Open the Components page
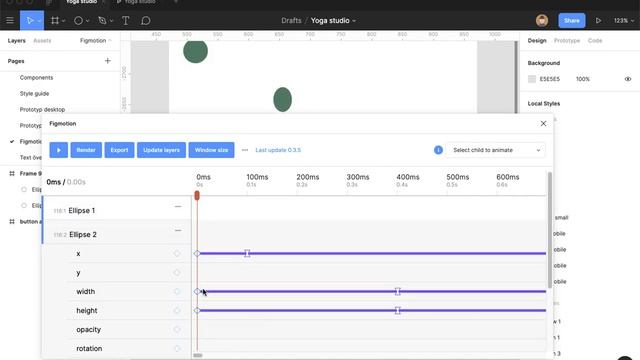This screenshot has height=360, width=640. tap(36, 78)
